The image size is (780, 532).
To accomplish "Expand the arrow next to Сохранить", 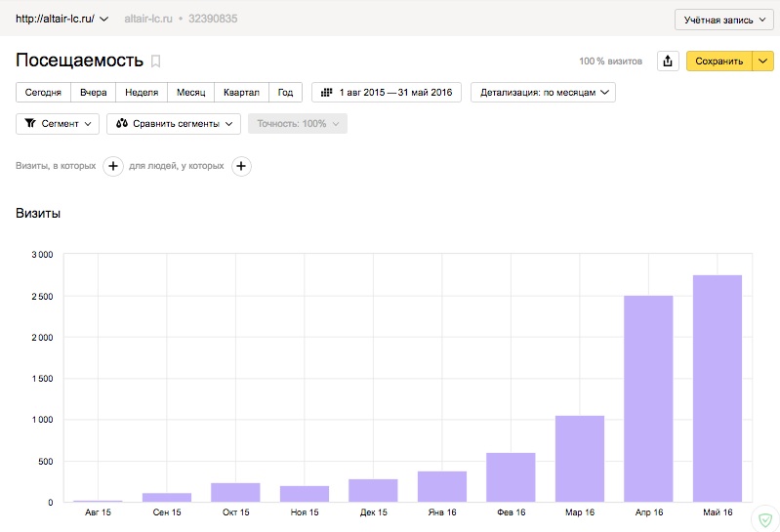I will (762, 61).
